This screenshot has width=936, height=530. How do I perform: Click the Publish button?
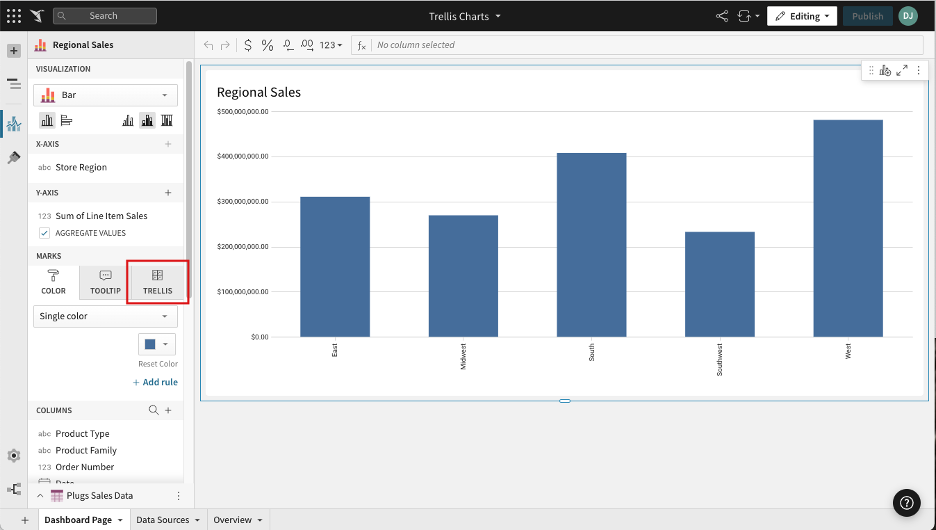tap(867, 16)
